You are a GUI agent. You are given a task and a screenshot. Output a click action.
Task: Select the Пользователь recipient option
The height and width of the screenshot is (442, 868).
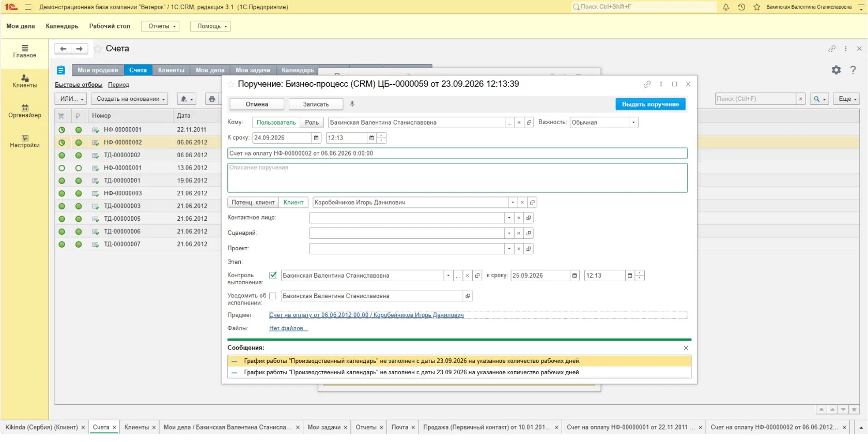click(276, 123)
